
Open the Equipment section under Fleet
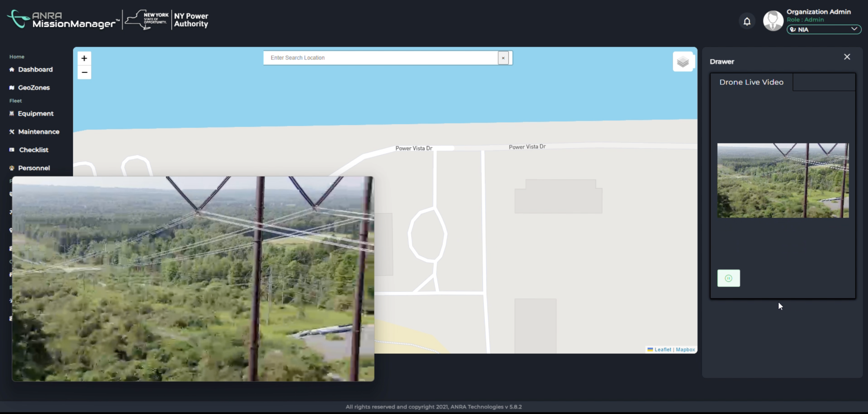click(36, 113)
